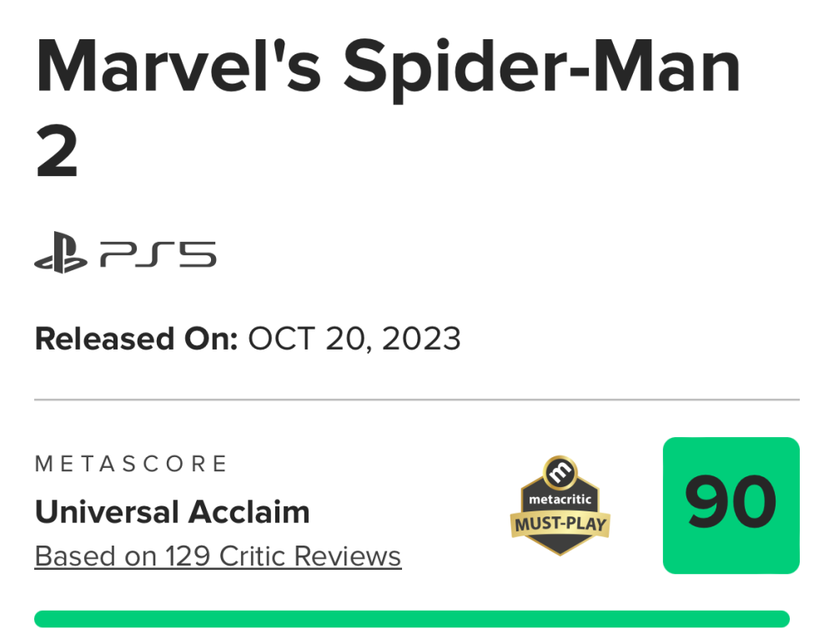Click the 'metacritic' text inside the badge
834x644 pixels.
560,500
